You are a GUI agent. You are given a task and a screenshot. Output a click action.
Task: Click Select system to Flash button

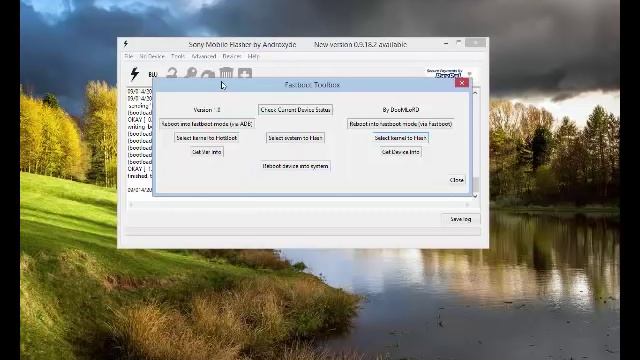coord(296,138)
